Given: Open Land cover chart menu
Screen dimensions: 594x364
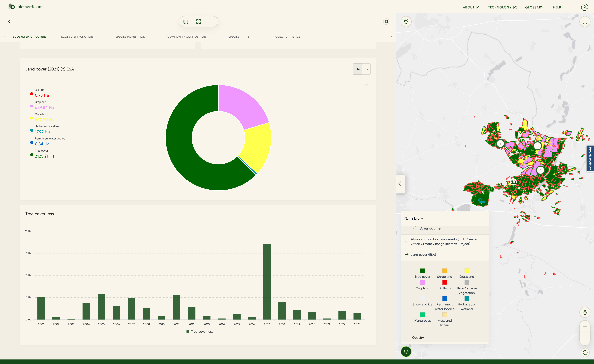Looking at the screenshot, I should click(x=367, y=85).
